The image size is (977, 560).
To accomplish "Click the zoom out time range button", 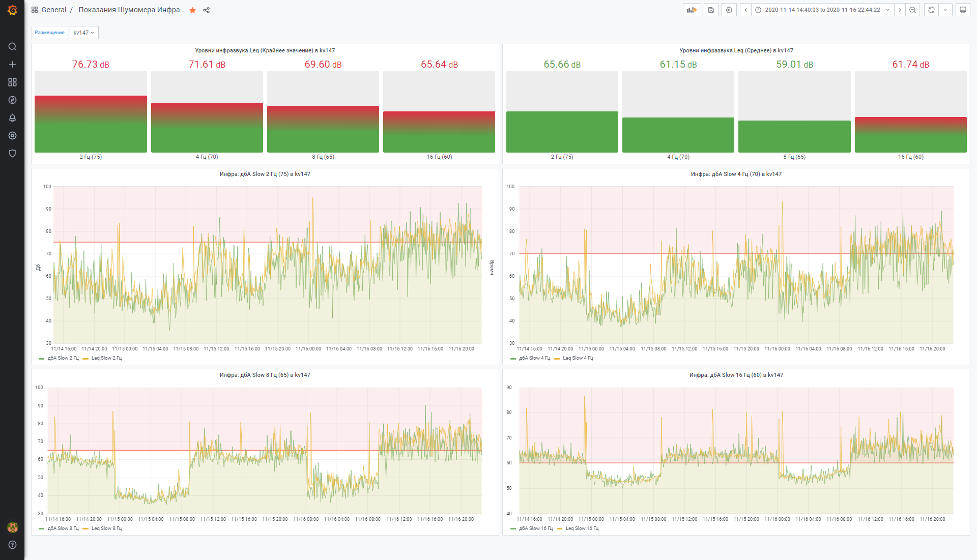I will 912,10.
